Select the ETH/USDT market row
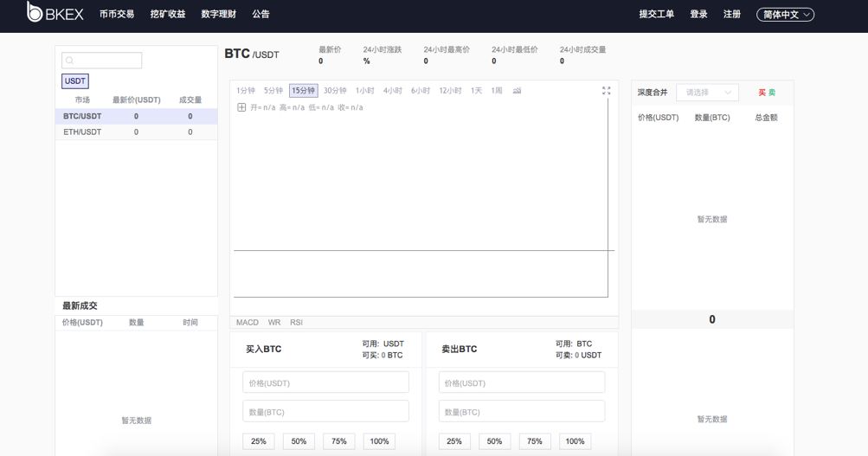Screen dimensions: 868x456 tap(136, 132)
